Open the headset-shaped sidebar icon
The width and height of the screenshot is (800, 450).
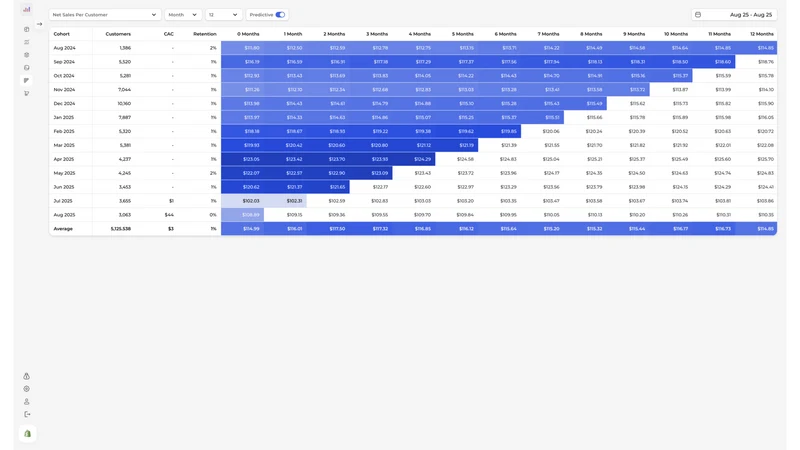pyautogui.click(x=27, y=68)
